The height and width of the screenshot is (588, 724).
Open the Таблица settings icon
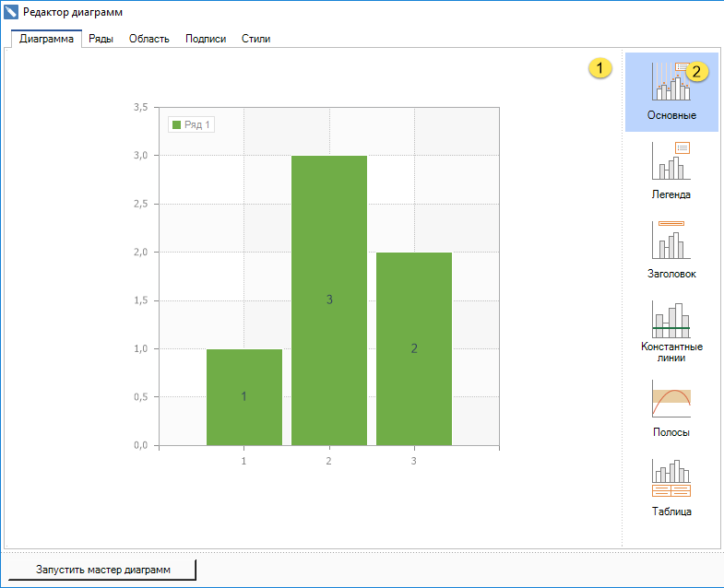click(671, 488)
